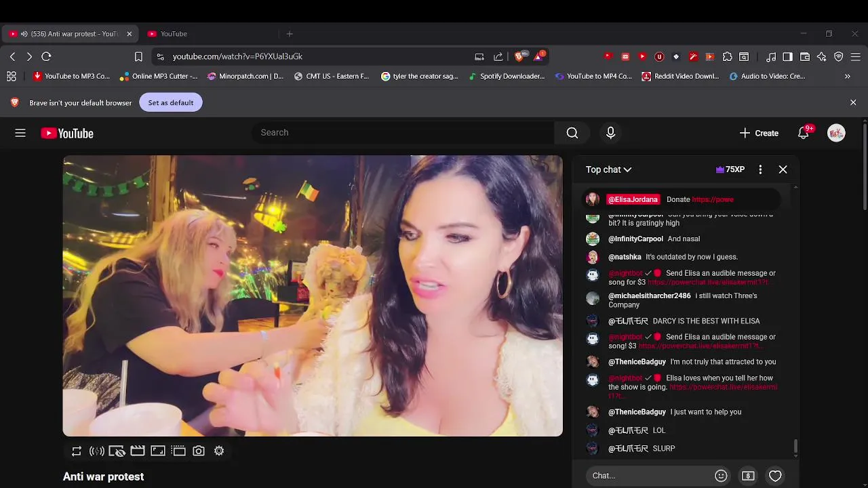This screenshot has width=868, height=488.
Task: Open the extensions puzzle icon
Action: click(727, 56)
